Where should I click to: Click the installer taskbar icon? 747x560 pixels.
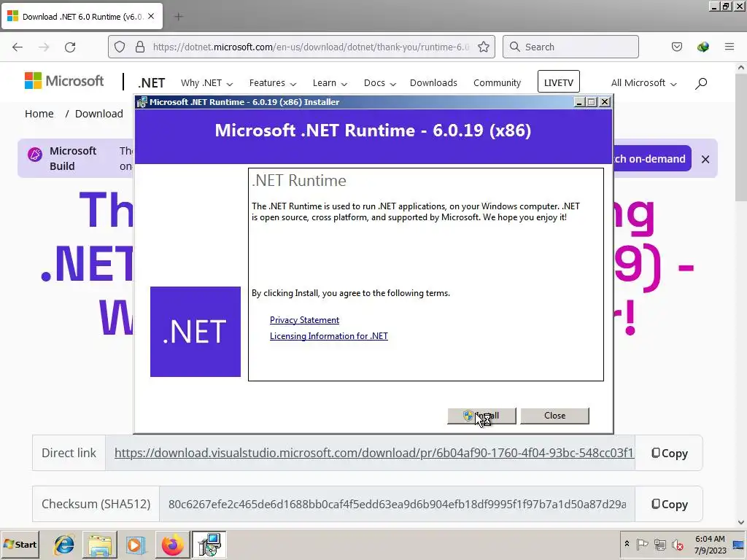tap(209, 545)
